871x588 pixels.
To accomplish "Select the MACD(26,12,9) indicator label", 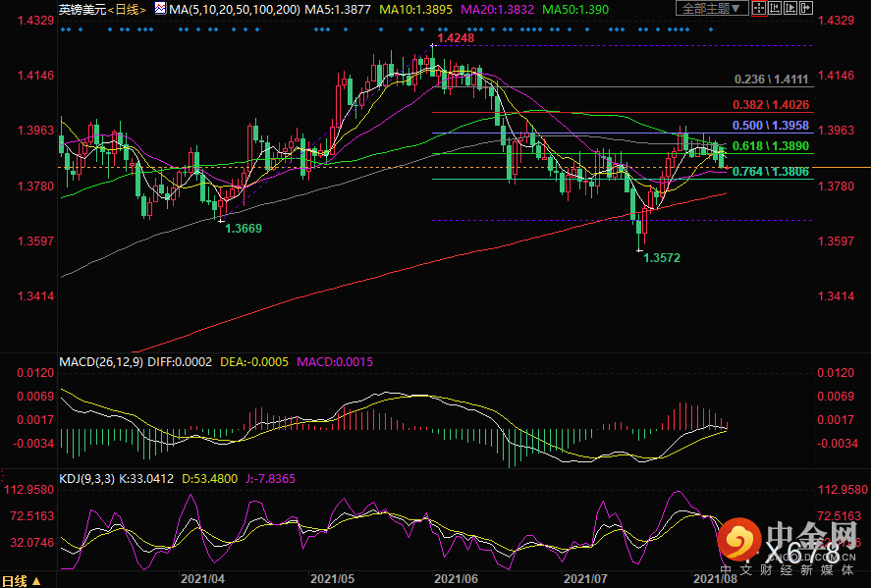I will point(102,361).
